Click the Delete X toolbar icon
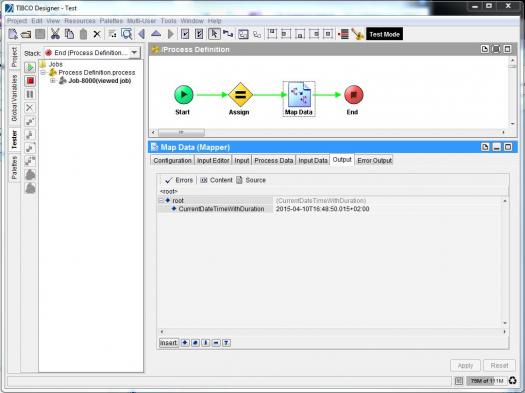 pos(97,34)
